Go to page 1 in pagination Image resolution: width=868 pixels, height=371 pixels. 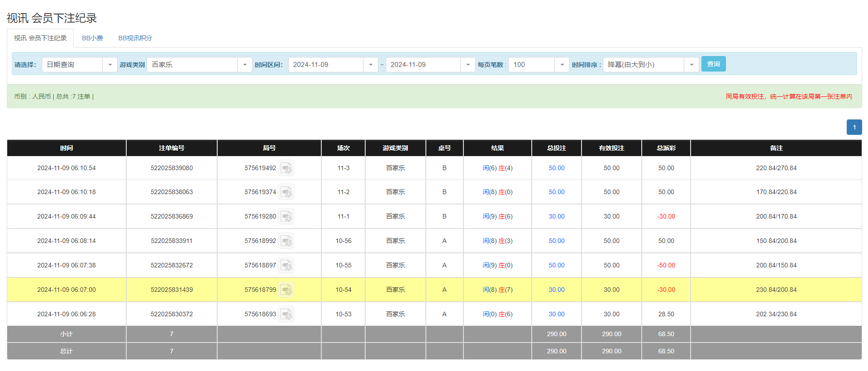[854, 127]
